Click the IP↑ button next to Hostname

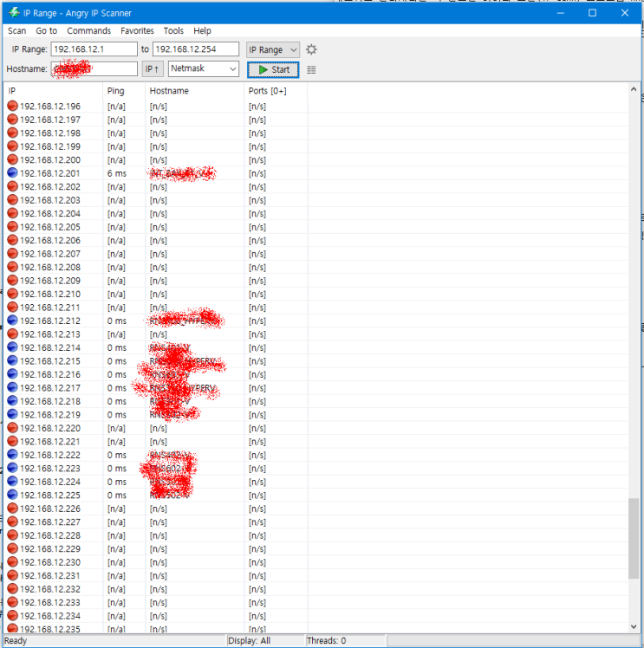(152, 69)
